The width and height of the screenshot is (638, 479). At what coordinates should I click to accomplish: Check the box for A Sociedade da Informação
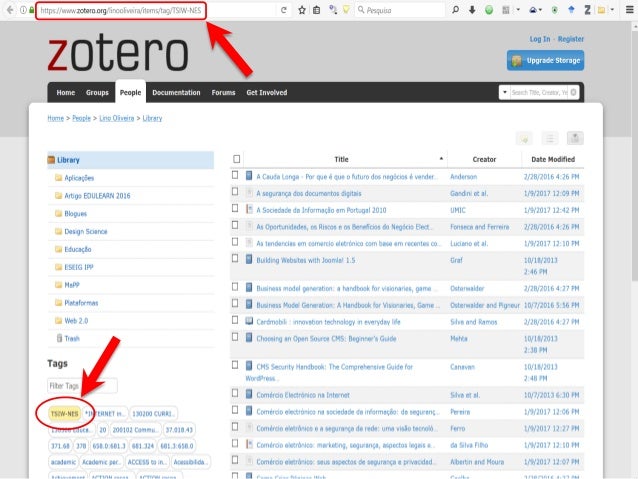(235, 208)
